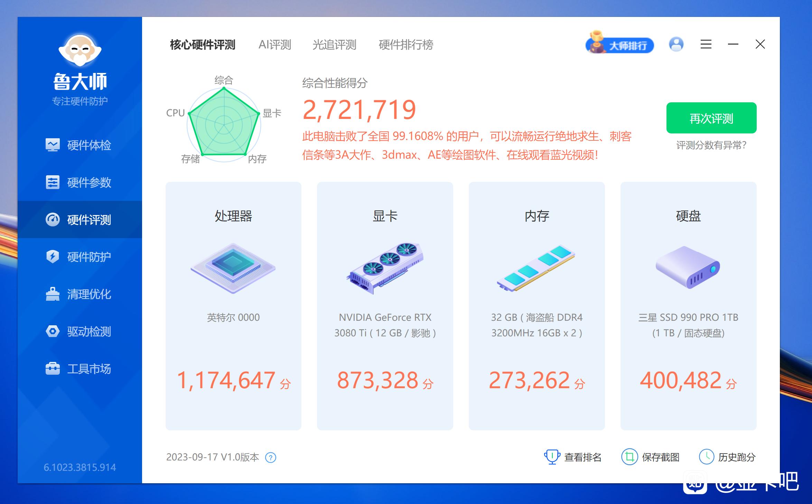Click the 内存 card title

tap(537, 216)
